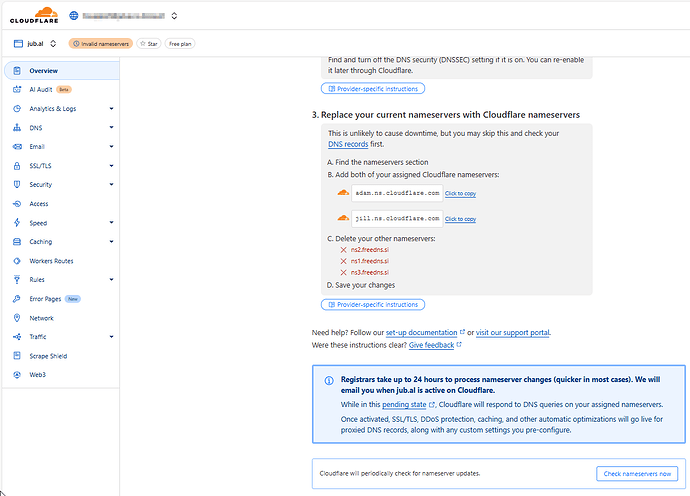This screenshot has width=690, height=496.
Task: Open the Web3 menu item
Action: point(37,375)
